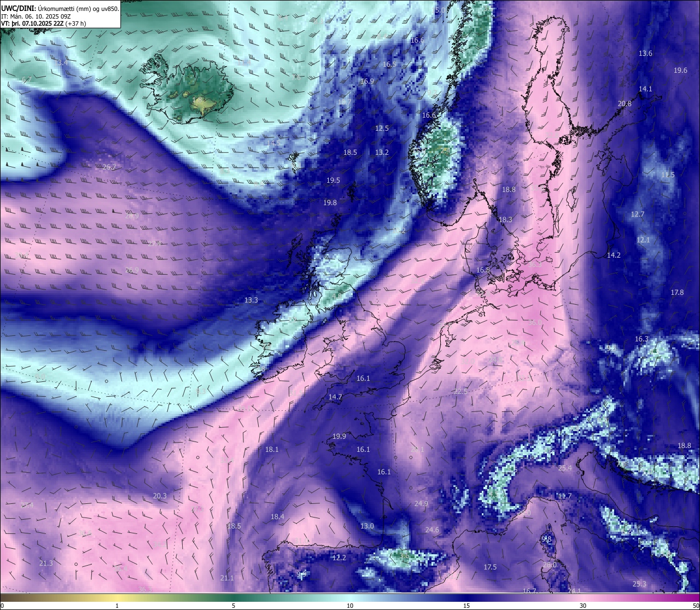Click the map value 25.3
Screen dimensions: 700x610
[639, 584]
